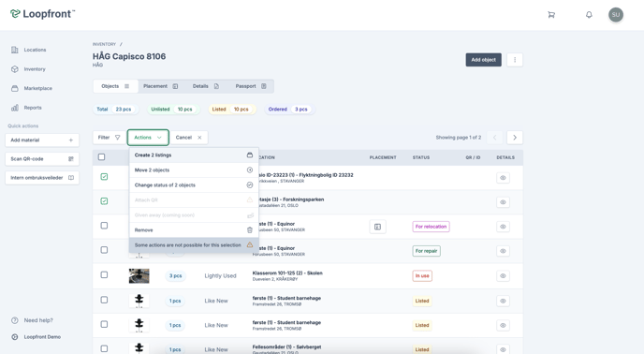Check the Klasserom 101-125 row checkbox
The width and height of the screenshot is (644, 354).
point(104,274)
